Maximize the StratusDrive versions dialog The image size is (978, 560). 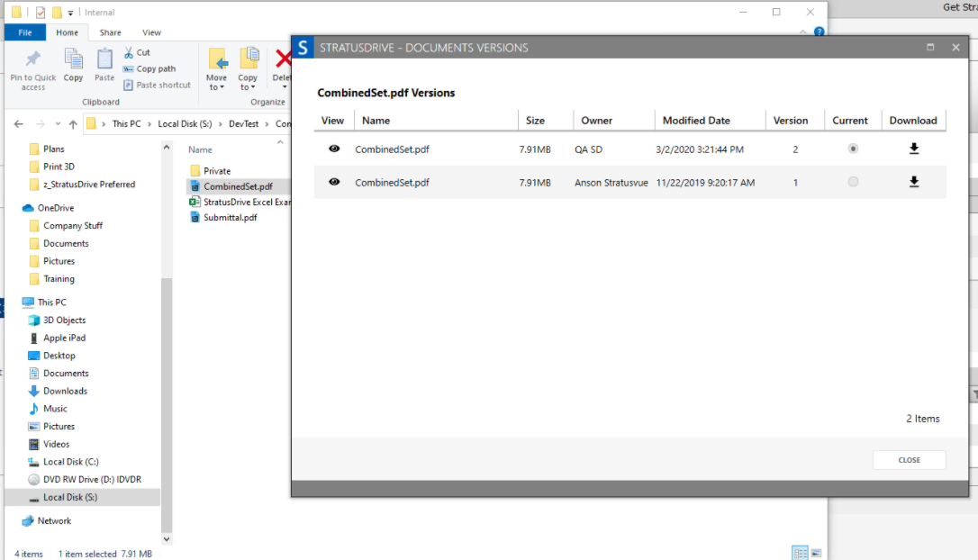pyautogui.click(x=930, y=48)
